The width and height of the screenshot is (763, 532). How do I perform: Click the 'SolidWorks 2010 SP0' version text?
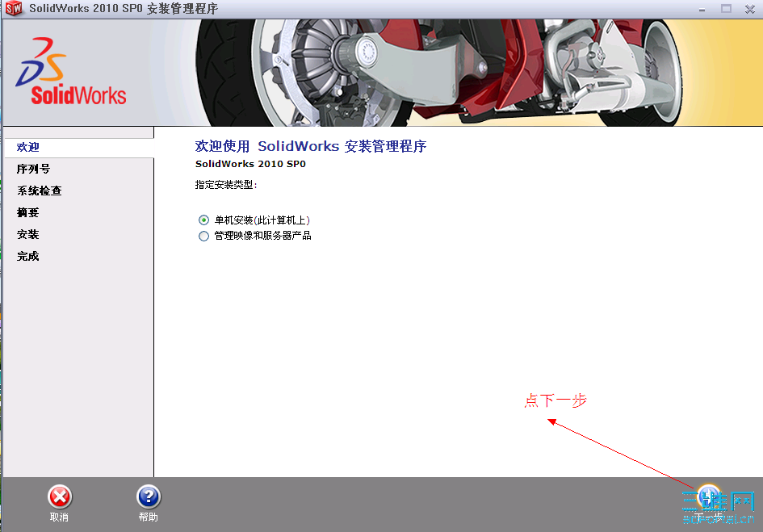pyautogui.click(x=250, y=164)
